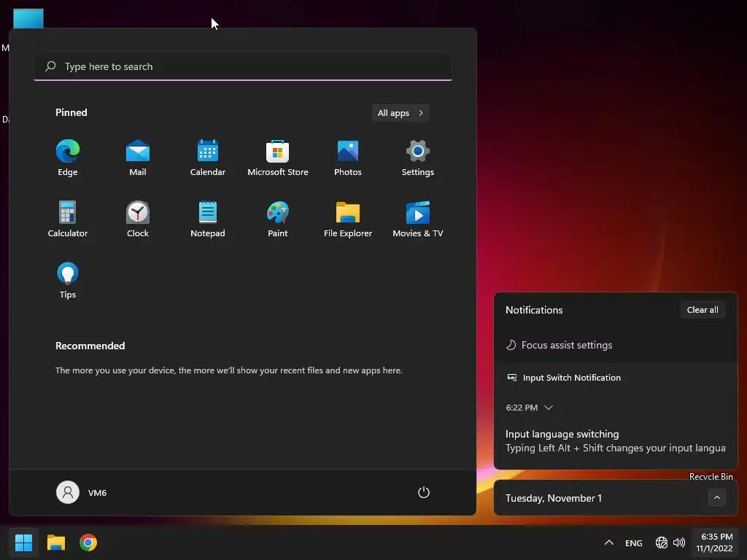Click the Input Switch Notification header
Image resolution: width=747 pixels, height=560 pixels.
[564, 378]
